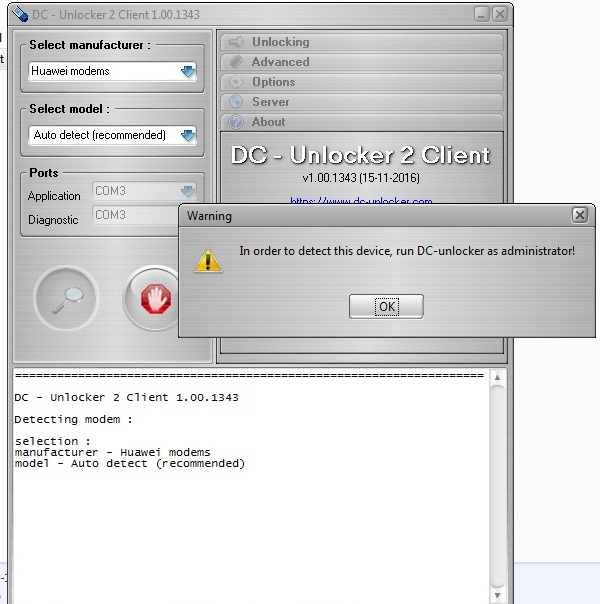
Task: Click the Unlocking tab key icon
Action: tap(236, 42)
